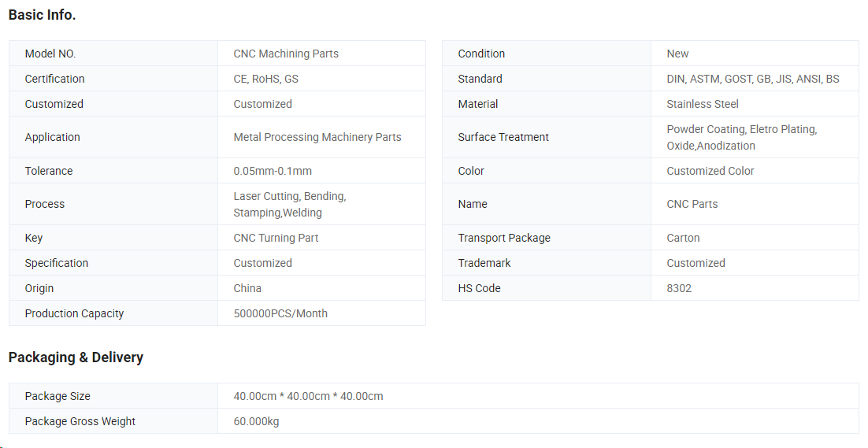
Task: Click the CNC Turning Part key value
Action: click(x=276, y=238)
